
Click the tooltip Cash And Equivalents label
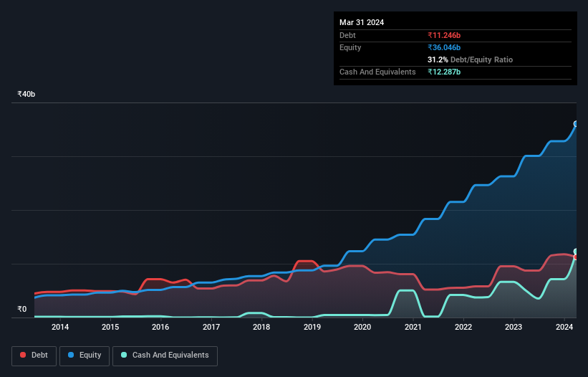377,72
